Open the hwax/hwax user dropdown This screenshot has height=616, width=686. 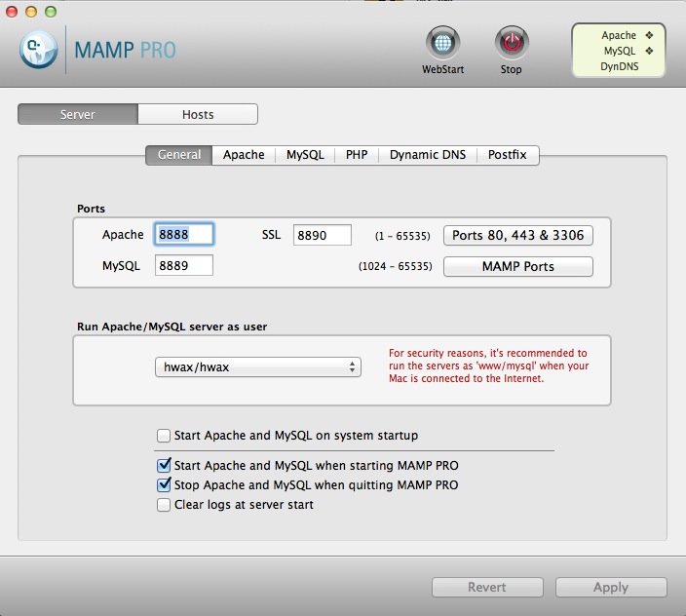[x=257, y=367]
